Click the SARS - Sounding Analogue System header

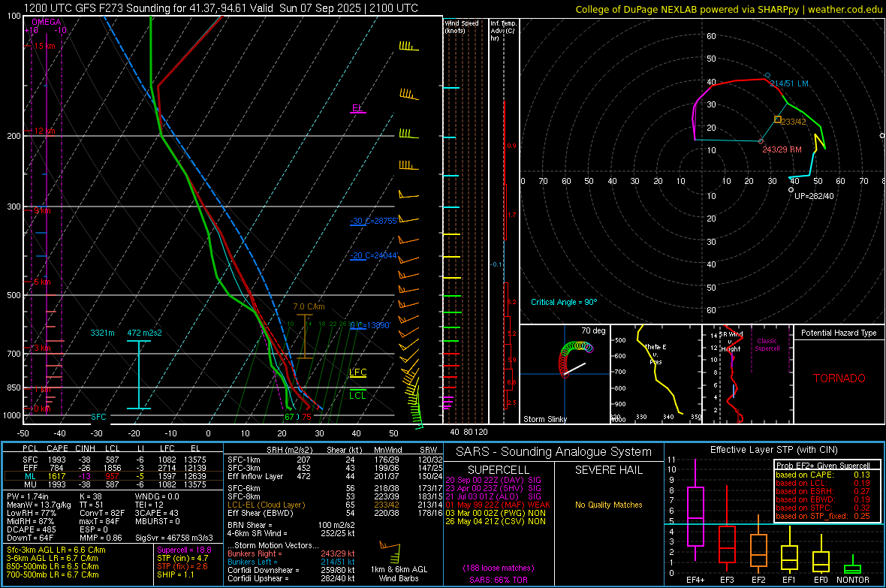tap(553, 452)
